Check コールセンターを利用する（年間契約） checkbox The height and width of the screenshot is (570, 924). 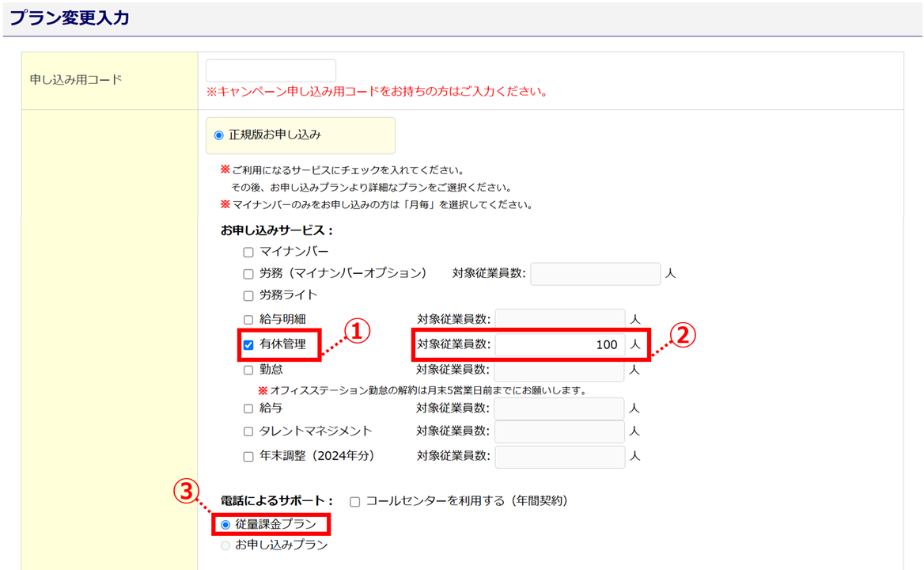(354, 502)
